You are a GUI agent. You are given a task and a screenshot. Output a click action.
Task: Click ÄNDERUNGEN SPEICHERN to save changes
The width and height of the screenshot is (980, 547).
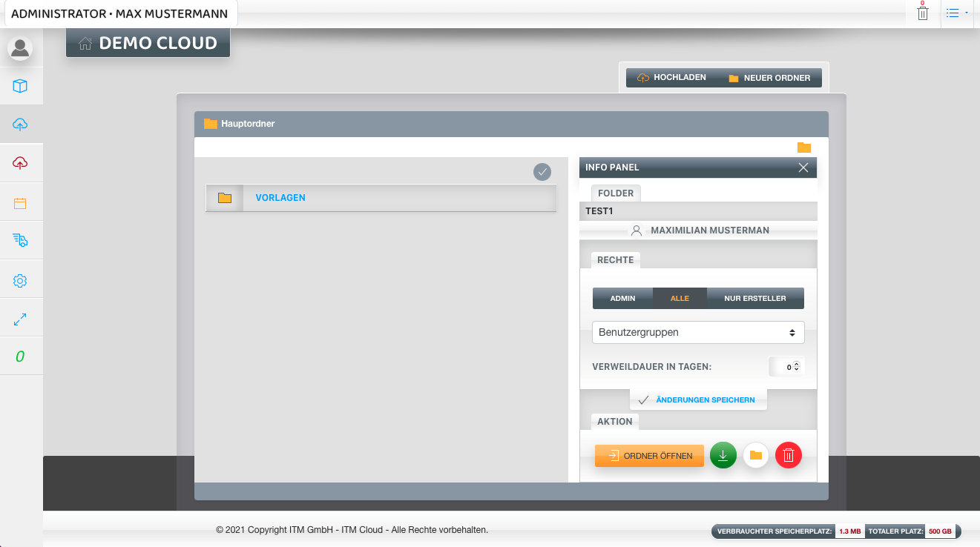coord(697,400)
